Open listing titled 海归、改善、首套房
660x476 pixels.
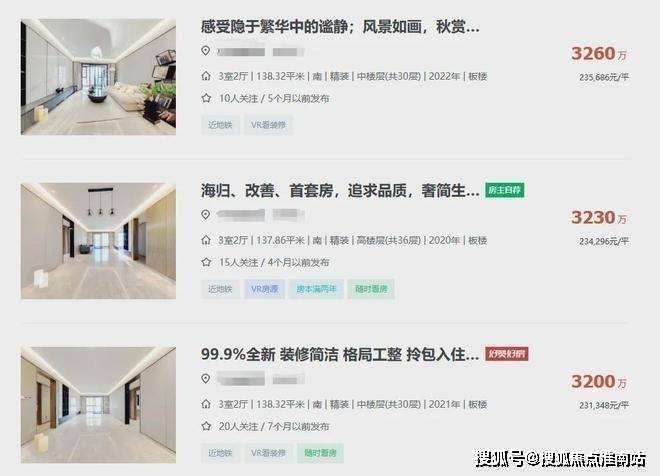tap(340, 191)
